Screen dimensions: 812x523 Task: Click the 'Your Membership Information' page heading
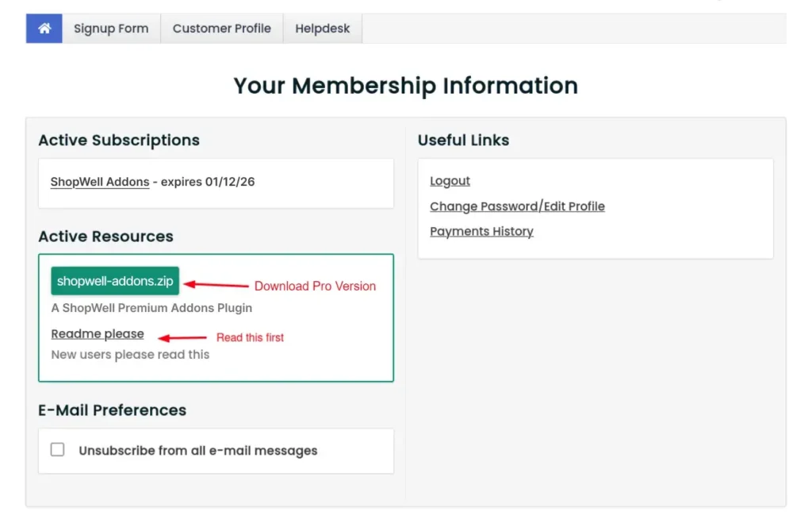[x=405, y=86]
